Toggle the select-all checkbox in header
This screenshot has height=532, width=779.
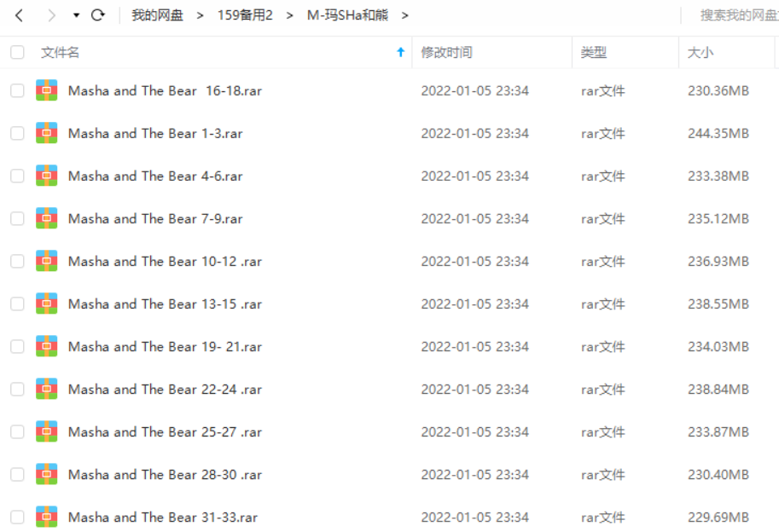pos(17,52)
